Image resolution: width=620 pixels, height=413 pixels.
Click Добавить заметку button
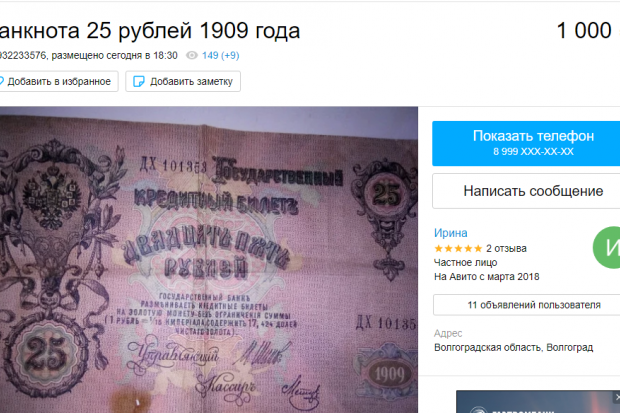(183, 81)
